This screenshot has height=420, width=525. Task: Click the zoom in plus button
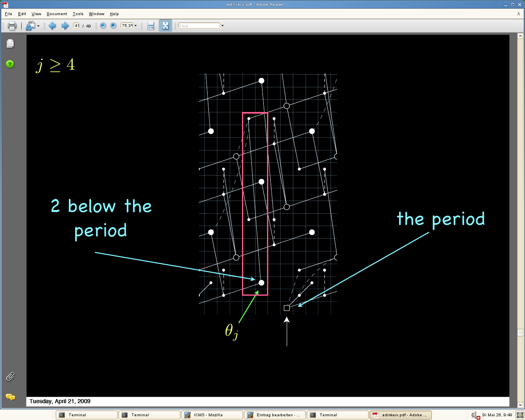tap(114, 26)
